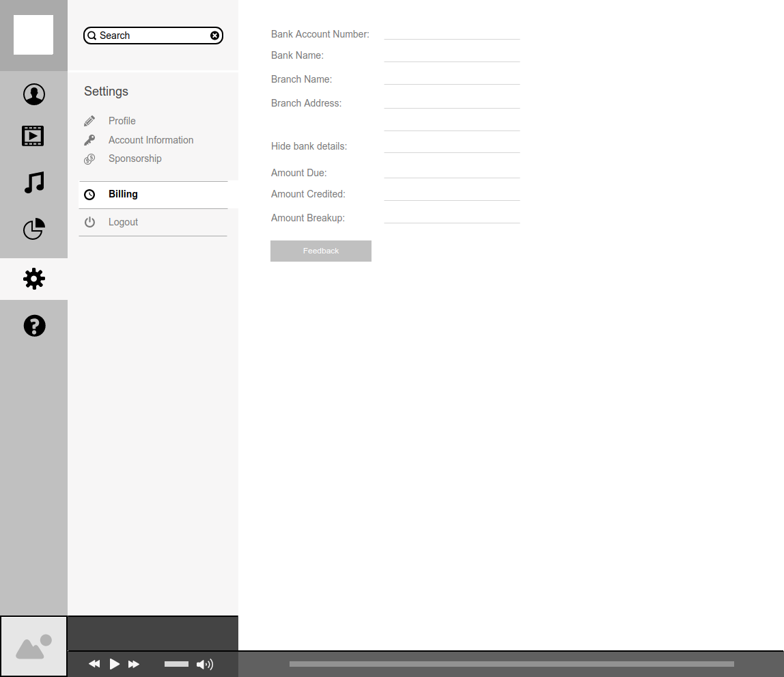Click the Feedback button
Screen dimensions: 784x677
point(321,251)
